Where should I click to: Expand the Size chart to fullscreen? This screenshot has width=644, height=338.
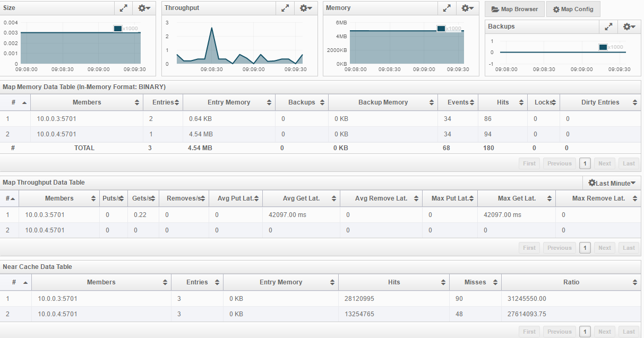click(123, 8)
